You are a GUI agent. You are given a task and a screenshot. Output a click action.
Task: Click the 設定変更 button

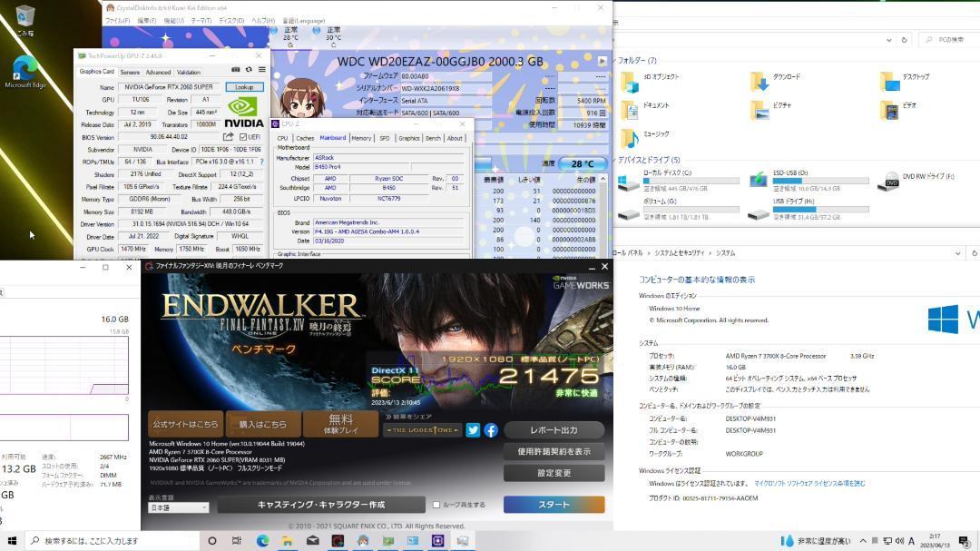(554, 473)
